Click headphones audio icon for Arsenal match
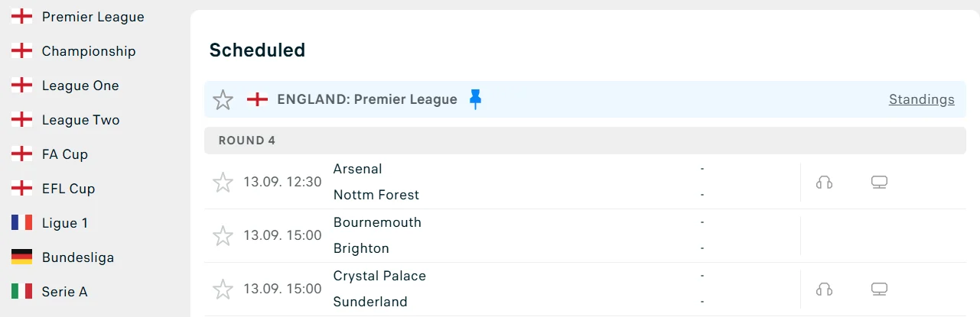 point(824,183)
